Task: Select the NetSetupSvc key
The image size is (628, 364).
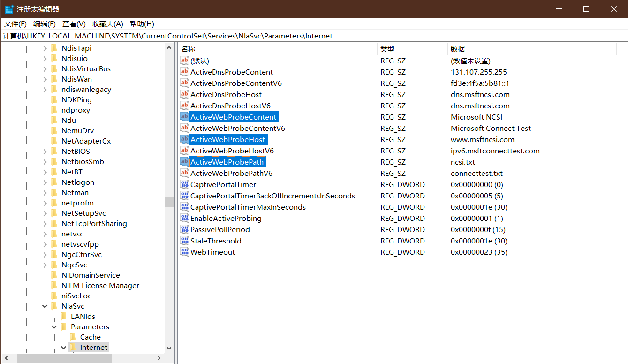Action: (84, 213)
